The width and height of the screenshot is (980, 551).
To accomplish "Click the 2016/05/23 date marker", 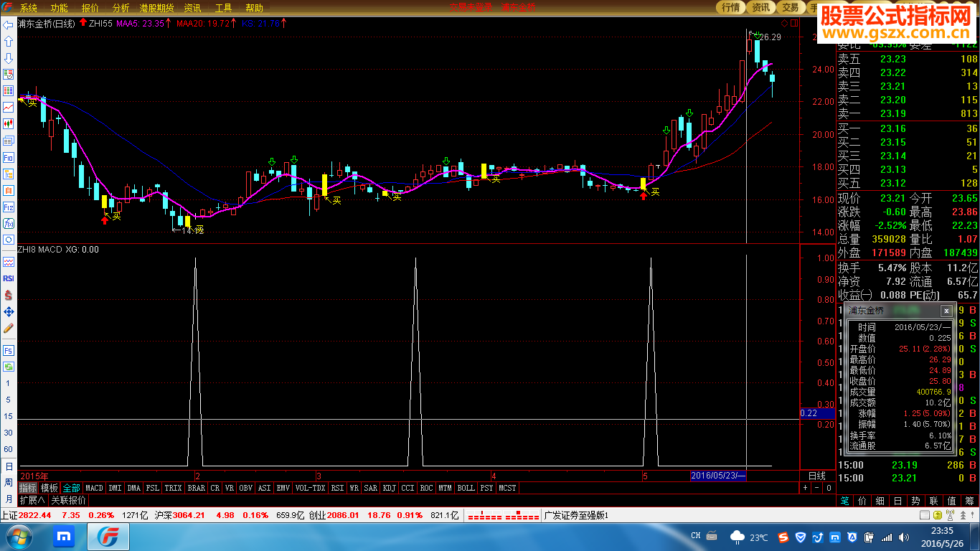I will (x=718, y=476).
